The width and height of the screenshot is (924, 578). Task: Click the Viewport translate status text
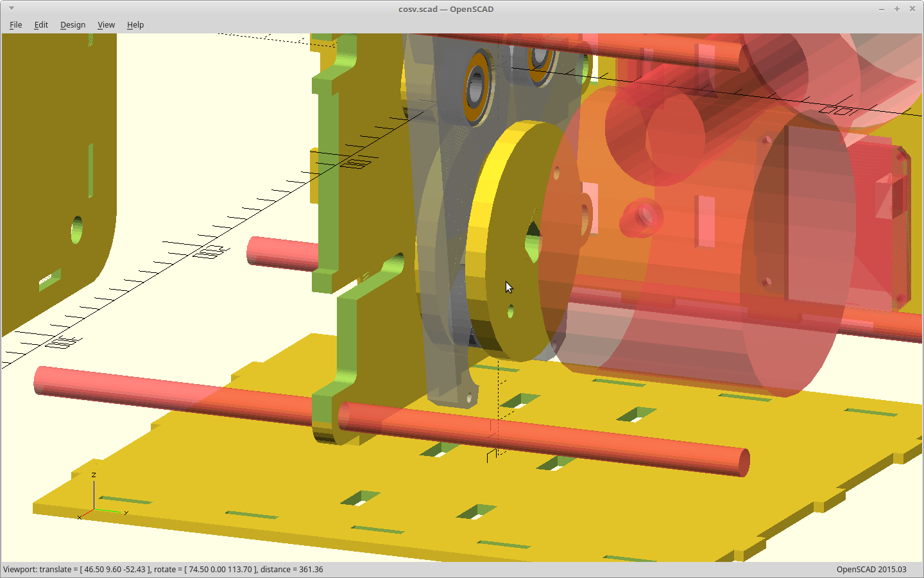(163, 570)
